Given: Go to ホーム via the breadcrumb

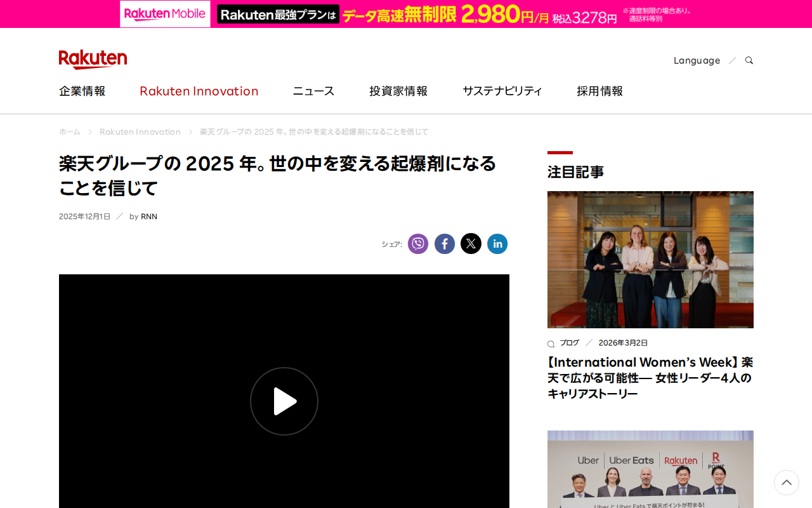Looking at the screenshot, I should (x=69, y=131).
